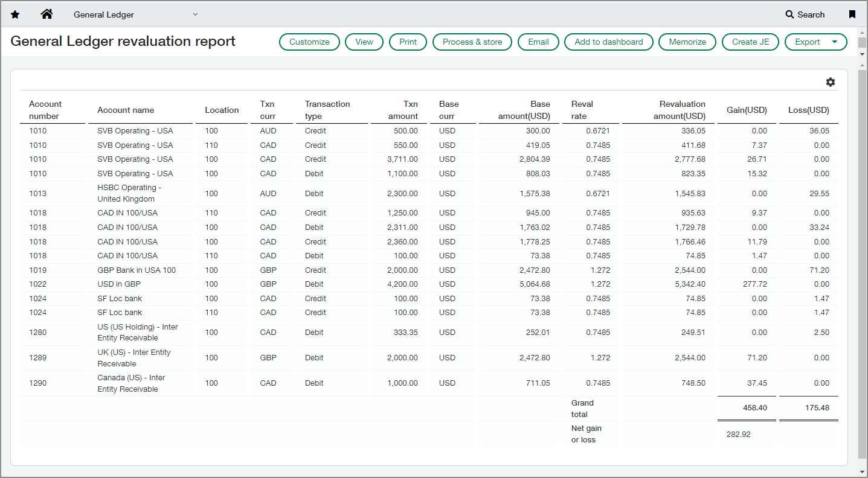
Task: Email the report
Action: [x=538, y=42]
